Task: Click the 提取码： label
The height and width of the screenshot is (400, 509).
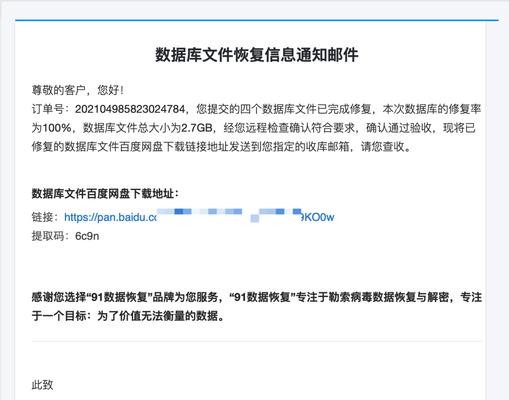Action: pos(53,236)
